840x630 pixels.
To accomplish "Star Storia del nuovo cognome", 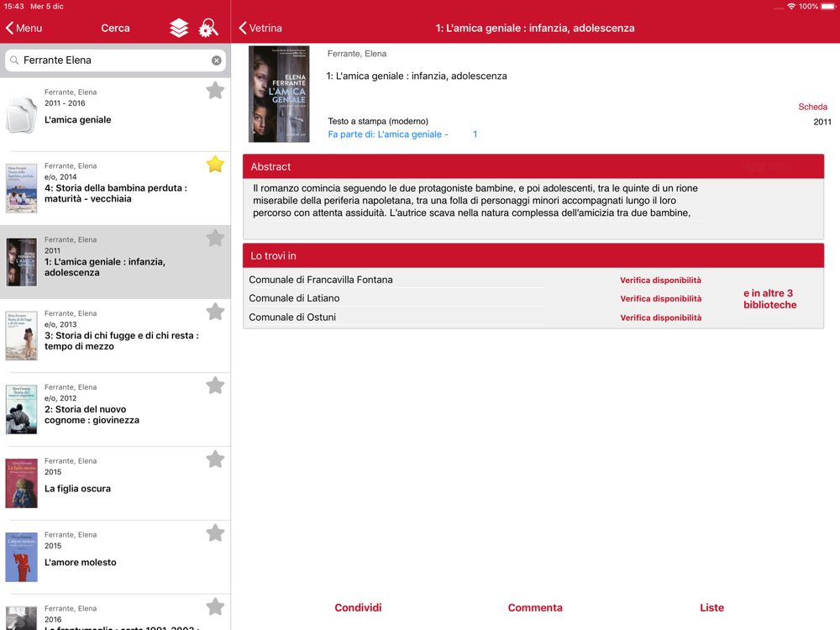I will tap(215, 386).
